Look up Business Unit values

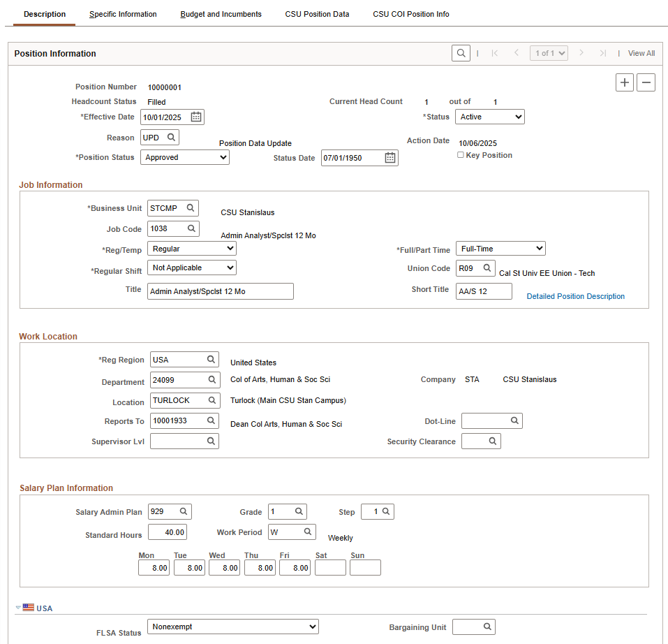tap(191, 208)
